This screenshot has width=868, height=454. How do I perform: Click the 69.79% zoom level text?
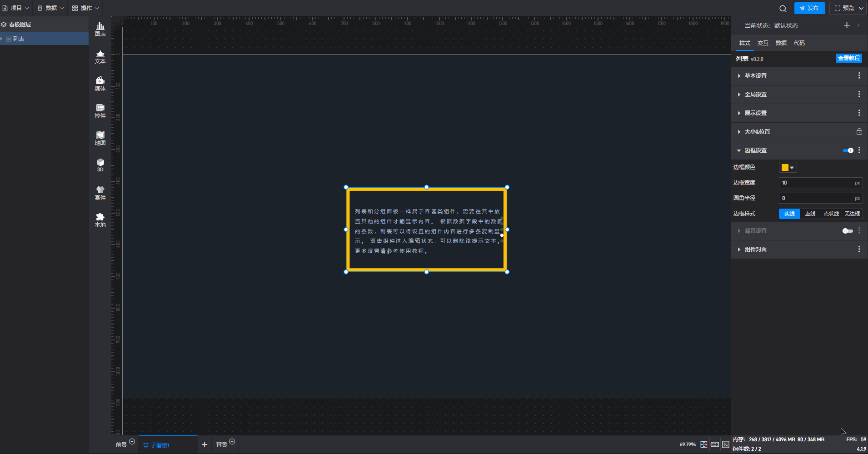[x=687, y=444]
